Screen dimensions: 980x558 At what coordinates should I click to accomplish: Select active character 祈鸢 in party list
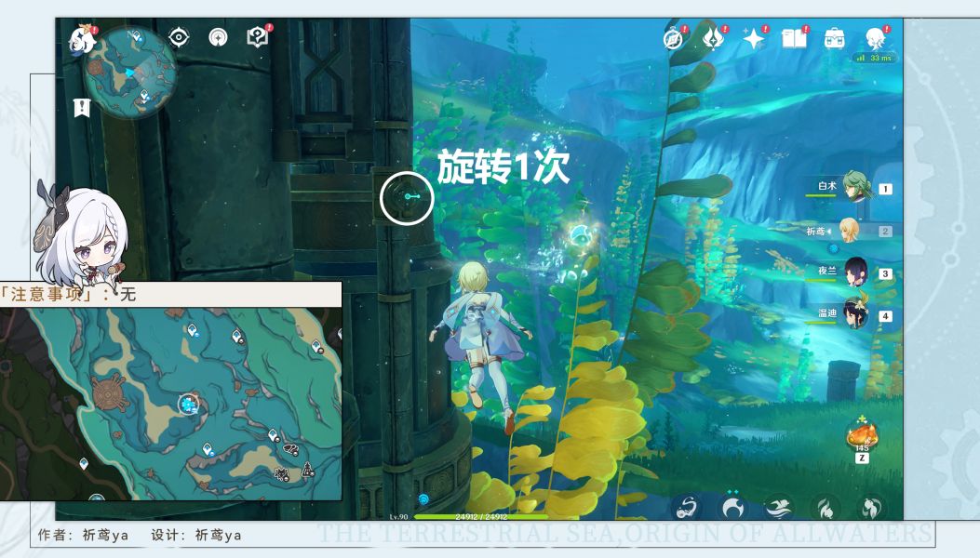[835, 231]
